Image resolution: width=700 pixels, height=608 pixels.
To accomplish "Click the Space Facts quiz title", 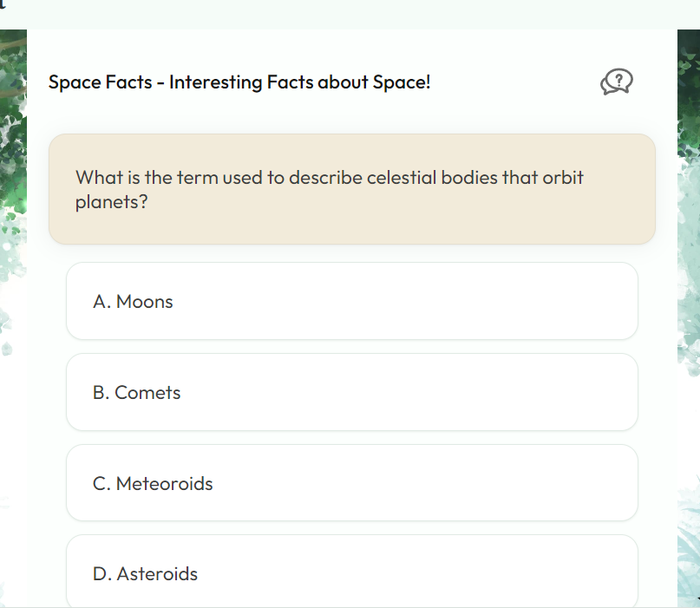I will coord(239,82).
